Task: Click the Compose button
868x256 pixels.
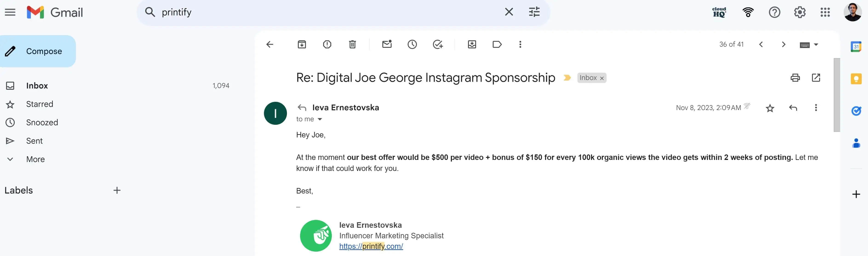Action: [38, 51]
